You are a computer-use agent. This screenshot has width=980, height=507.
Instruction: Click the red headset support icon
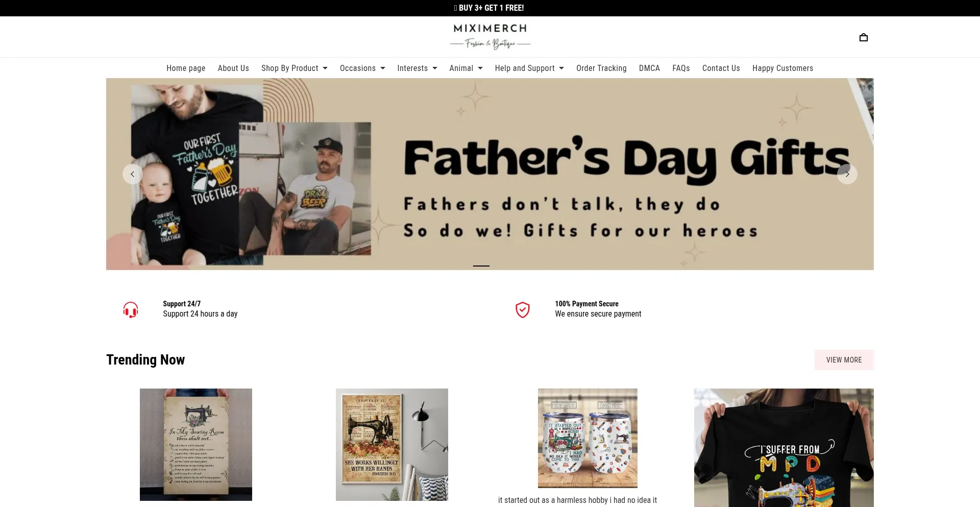pyautogui.click(x=131, y=309)
